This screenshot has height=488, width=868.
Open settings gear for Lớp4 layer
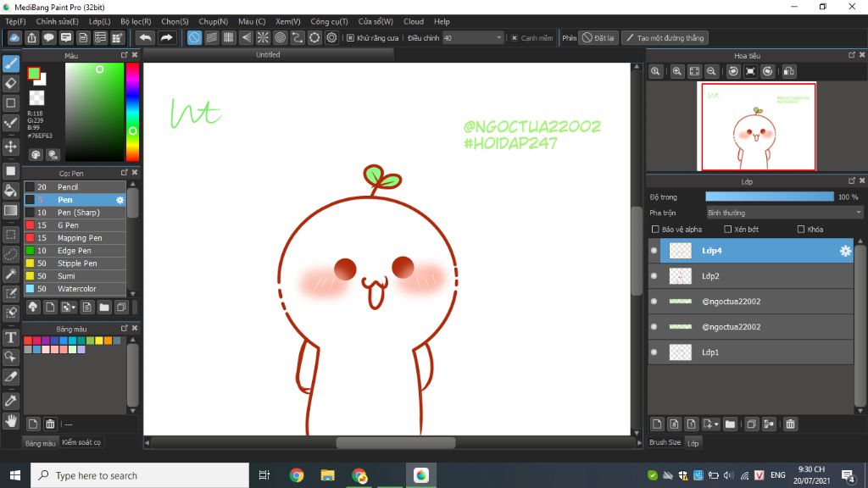[x=844, y=251]
